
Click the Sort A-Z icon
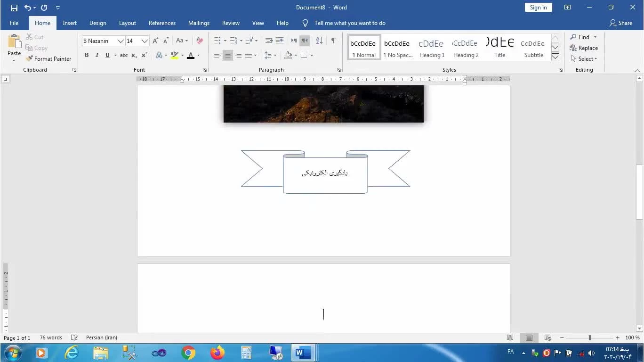pyautogui.click(x=319, y=41)
